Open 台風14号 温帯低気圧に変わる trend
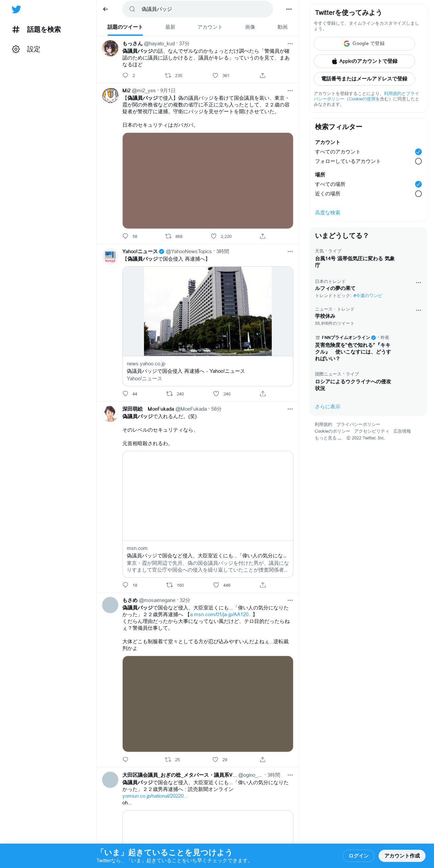The image size is (434, 868). [x=355, y=262]
